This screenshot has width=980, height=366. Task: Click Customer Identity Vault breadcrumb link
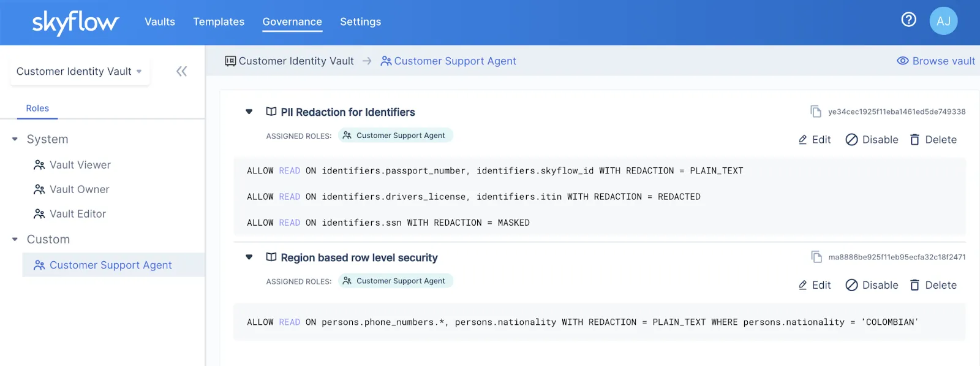290,61
